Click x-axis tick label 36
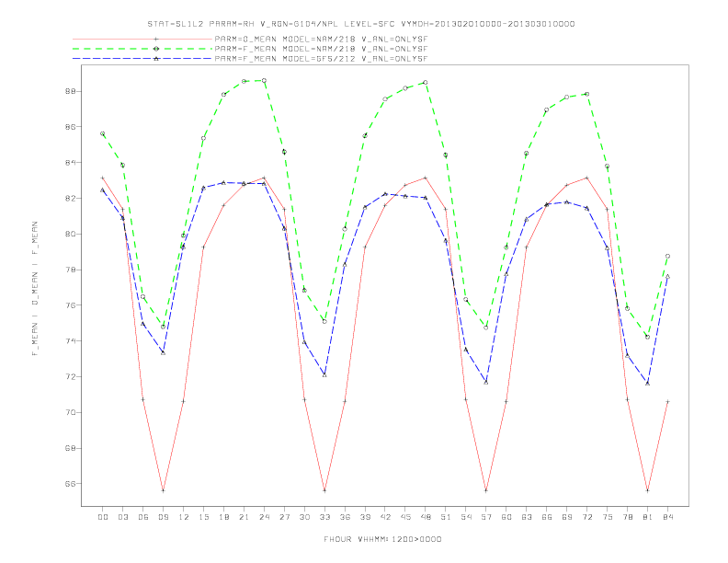 (x=345, y=517)
